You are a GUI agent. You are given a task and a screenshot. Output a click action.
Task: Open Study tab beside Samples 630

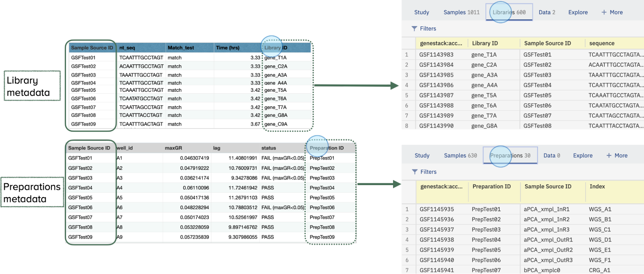pos(422,156)
